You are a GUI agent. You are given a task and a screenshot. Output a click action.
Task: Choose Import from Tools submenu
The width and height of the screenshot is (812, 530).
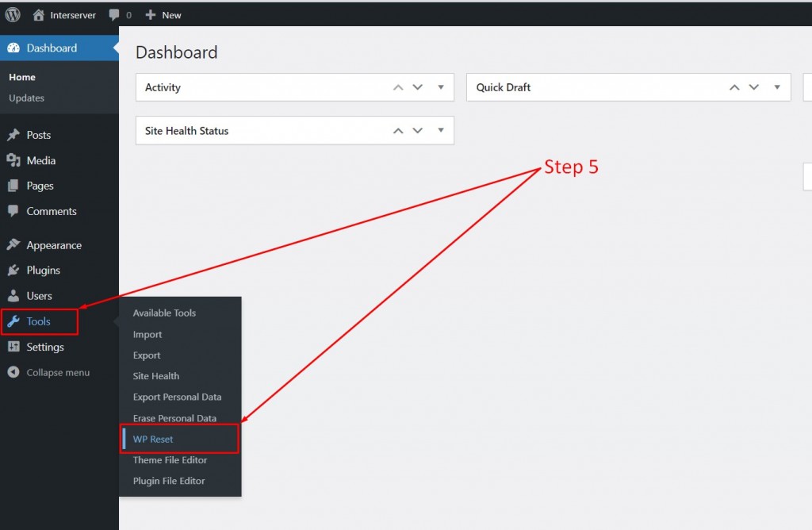[147, 335]
